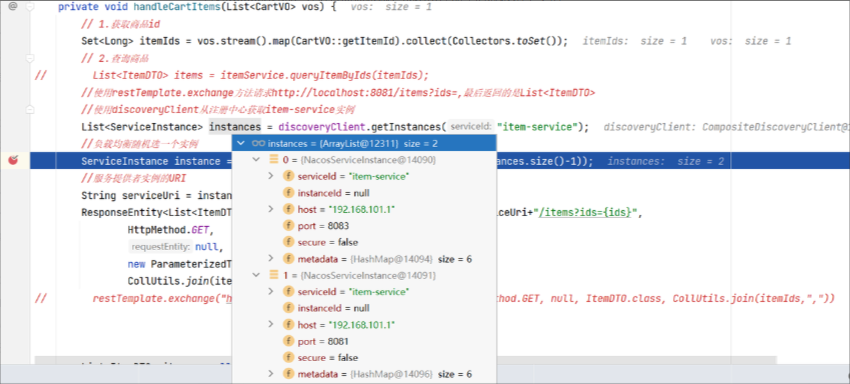This screenshot has width=850, height=384.
Task: Click the commented itemService.queryItemByIds line
Action: coord(260,75)
